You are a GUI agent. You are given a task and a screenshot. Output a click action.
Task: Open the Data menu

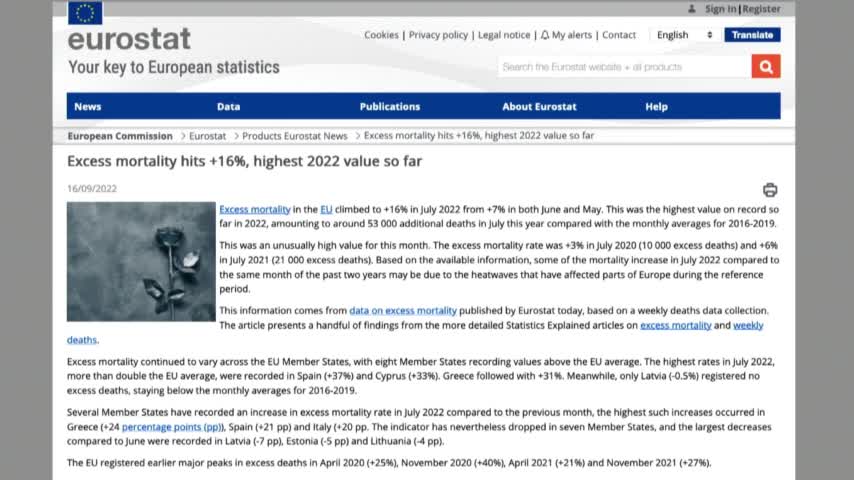tap(228, 107)
